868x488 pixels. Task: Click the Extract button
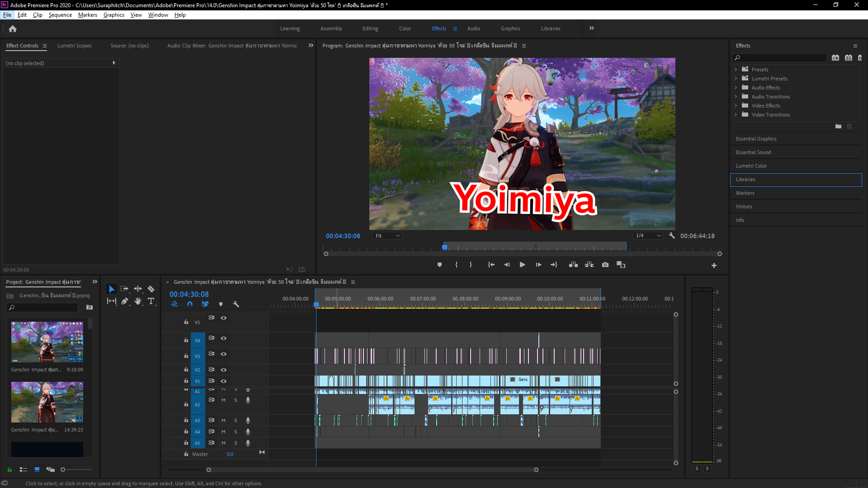[x=589, y=265]
